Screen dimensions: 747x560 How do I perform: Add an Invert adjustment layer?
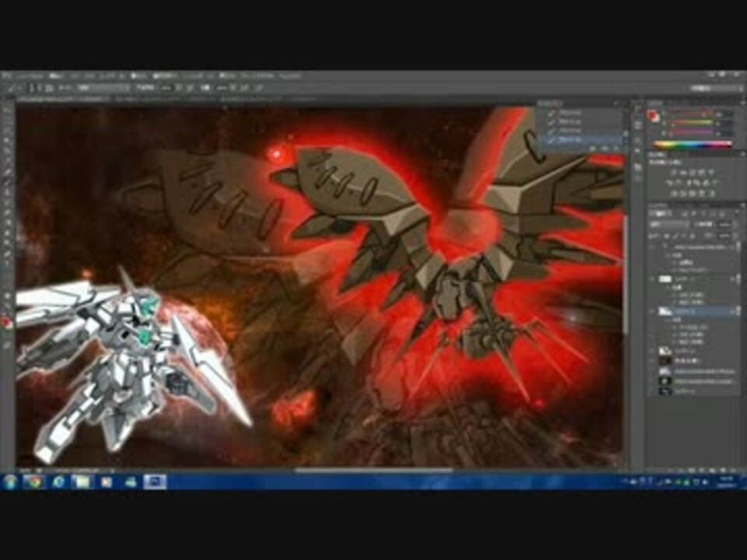(x=675, y=194)
